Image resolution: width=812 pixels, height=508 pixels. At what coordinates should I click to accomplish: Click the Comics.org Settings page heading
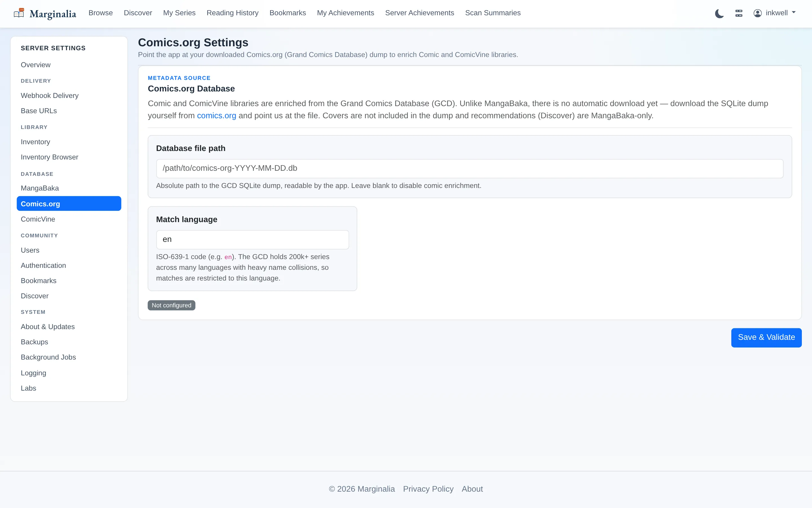tap(193, 43)
